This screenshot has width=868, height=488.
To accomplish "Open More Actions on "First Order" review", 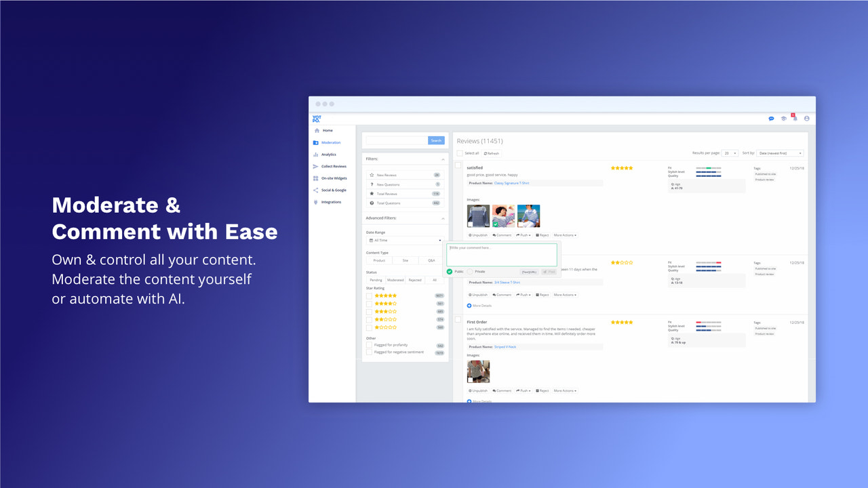I will pyautogui.click(x=565, y=390).
